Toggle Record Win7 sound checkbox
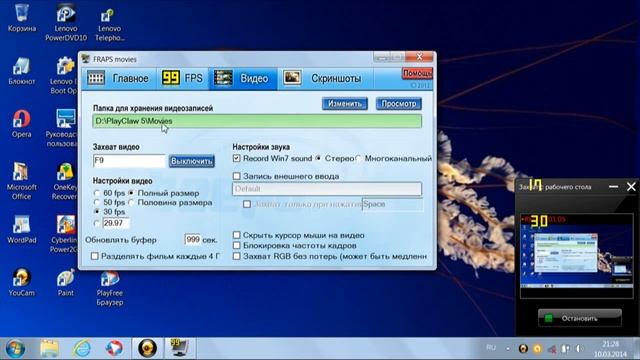Image resolution: width=640 pixels, height=360 pixels. click(237, 158)
